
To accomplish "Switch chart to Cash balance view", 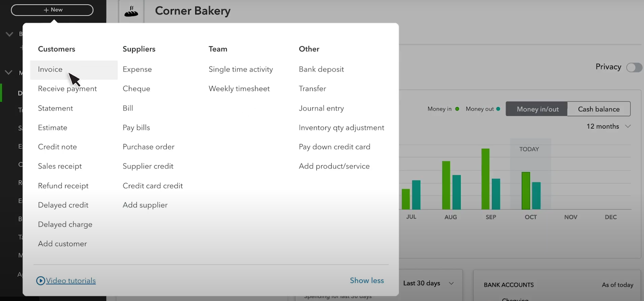I will [599, 109].
